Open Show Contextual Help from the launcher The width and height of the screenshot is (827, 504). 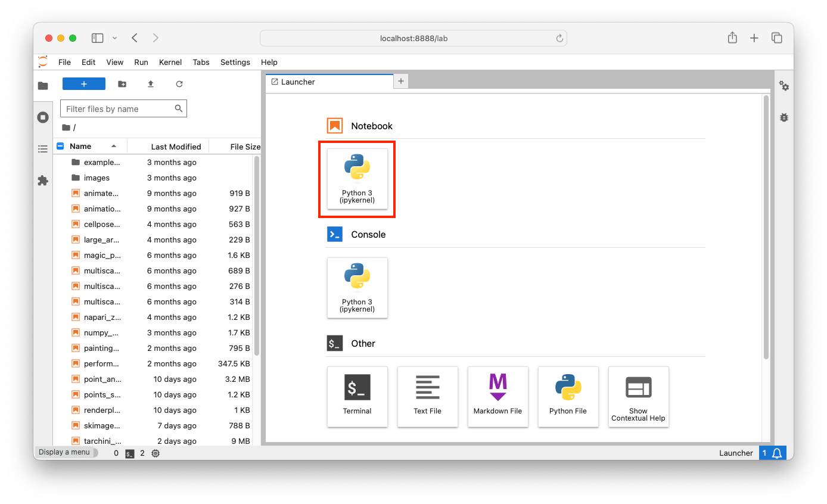click(x=638, y=397)
